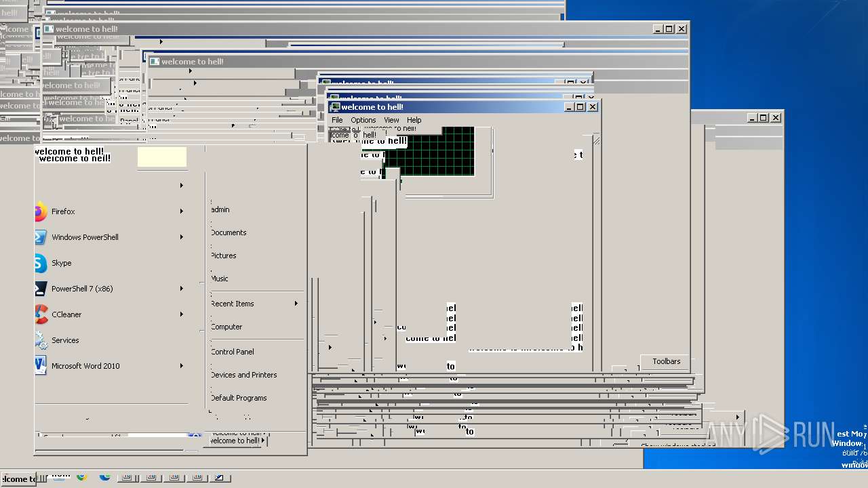Open Control Panel from the start menu
868x488 pixels.
coord(232,352)
